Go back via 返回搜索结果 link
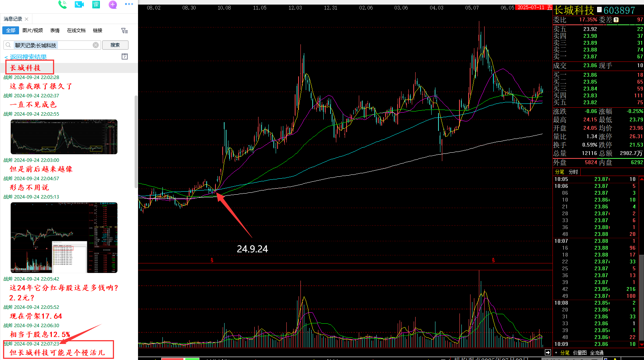 [26, 57]
